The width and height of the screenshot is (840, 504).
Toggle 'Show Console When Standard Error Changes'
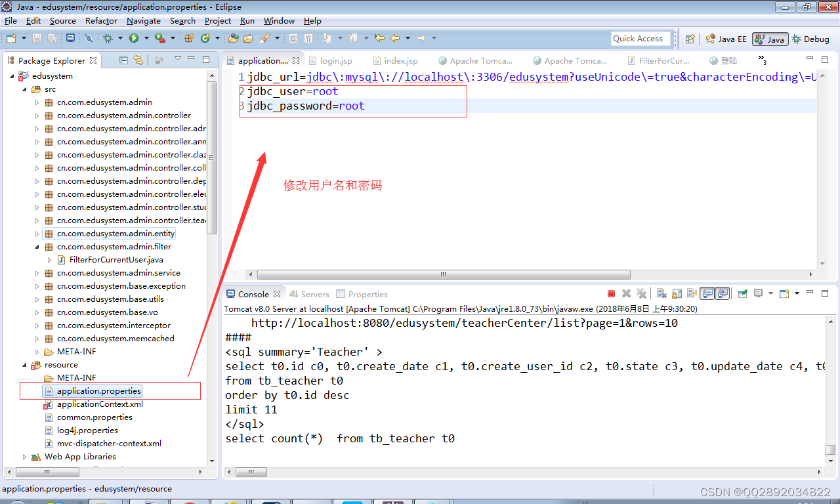[x=722, y=293]
